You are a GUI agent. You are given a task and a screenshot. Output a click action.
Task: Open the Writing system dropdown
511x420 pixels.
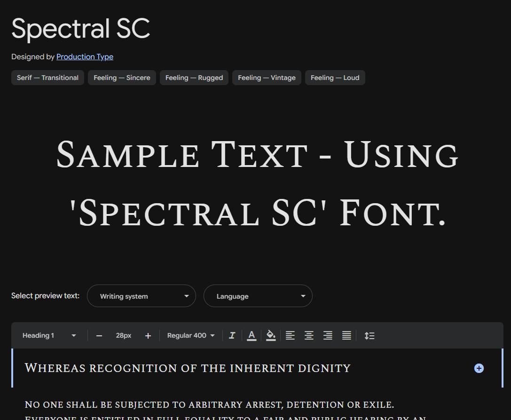coord(142,296)
